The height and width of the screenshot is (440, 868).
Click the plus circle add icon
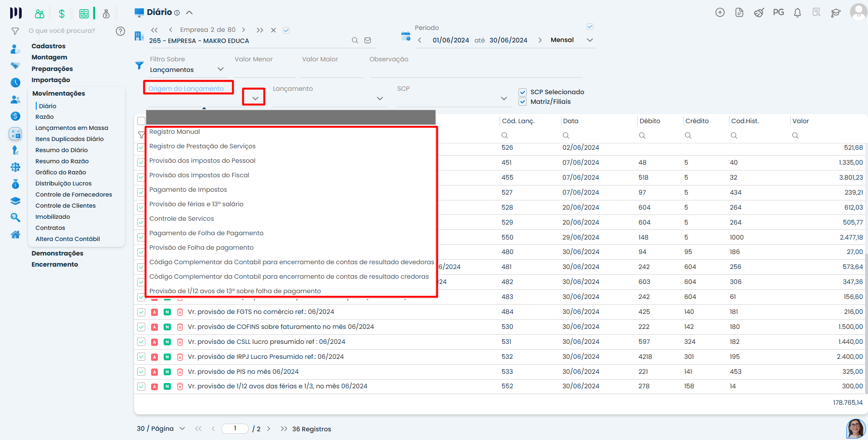[720, 13]
